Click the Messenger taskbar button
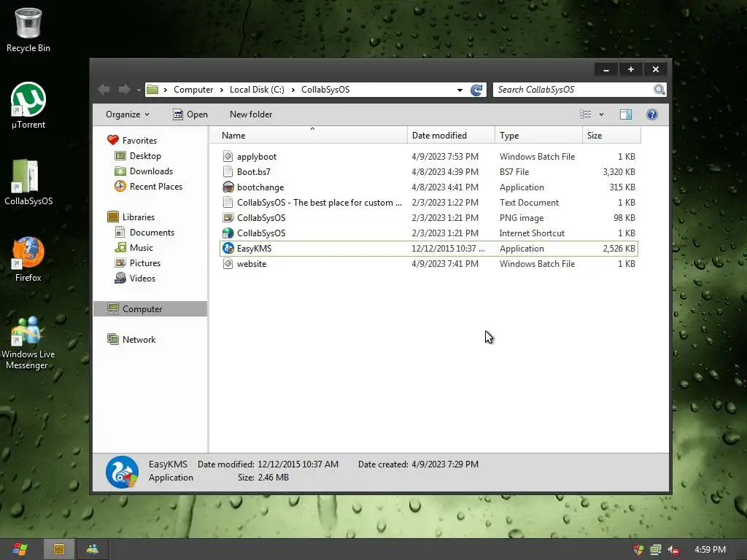The height and width of the screenshot is (560, 747). (x=93, y=550)
